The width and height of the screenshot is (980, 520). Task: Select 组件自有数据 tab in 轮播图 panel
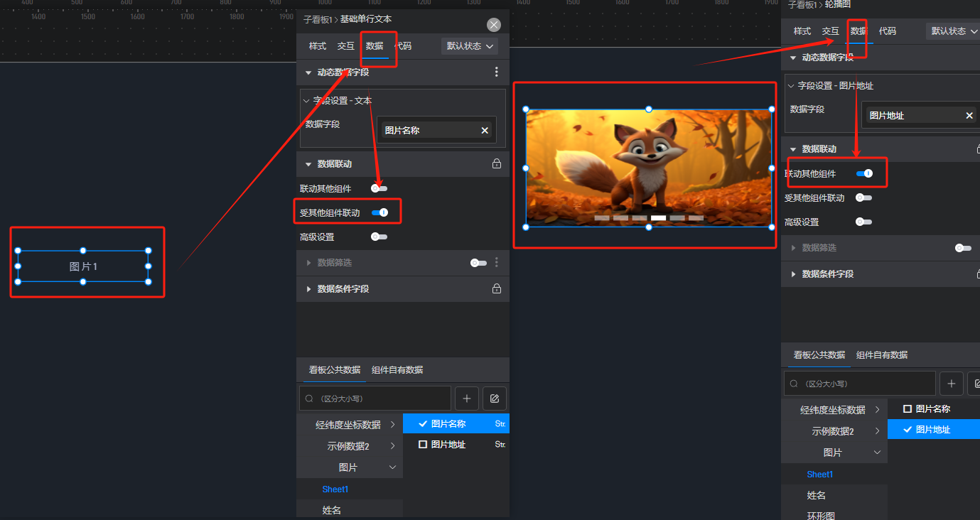pos(882,355)
